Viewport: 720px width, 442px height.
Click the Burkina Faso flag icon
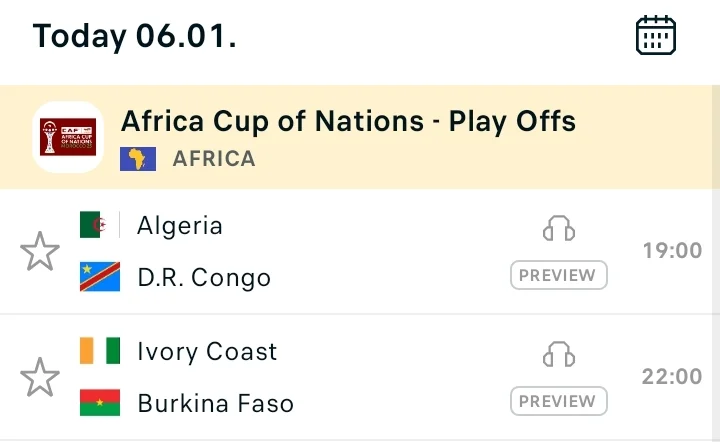coord(100,403)
